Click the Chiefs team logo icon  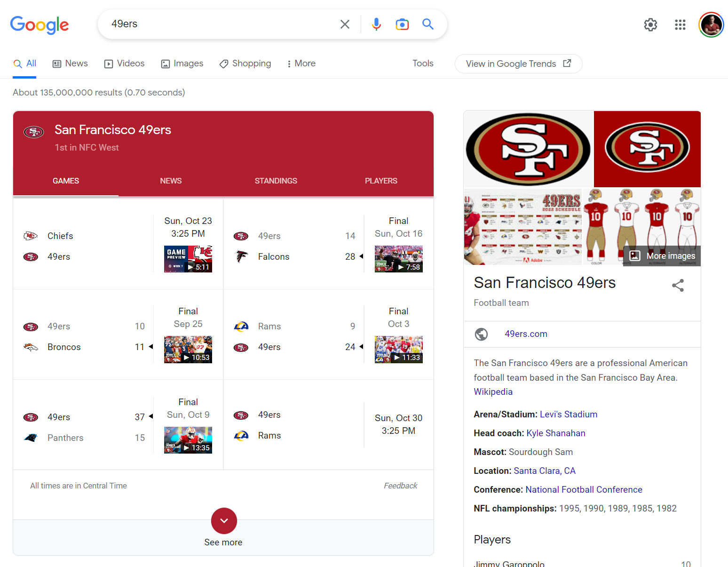tap(31, 236)
